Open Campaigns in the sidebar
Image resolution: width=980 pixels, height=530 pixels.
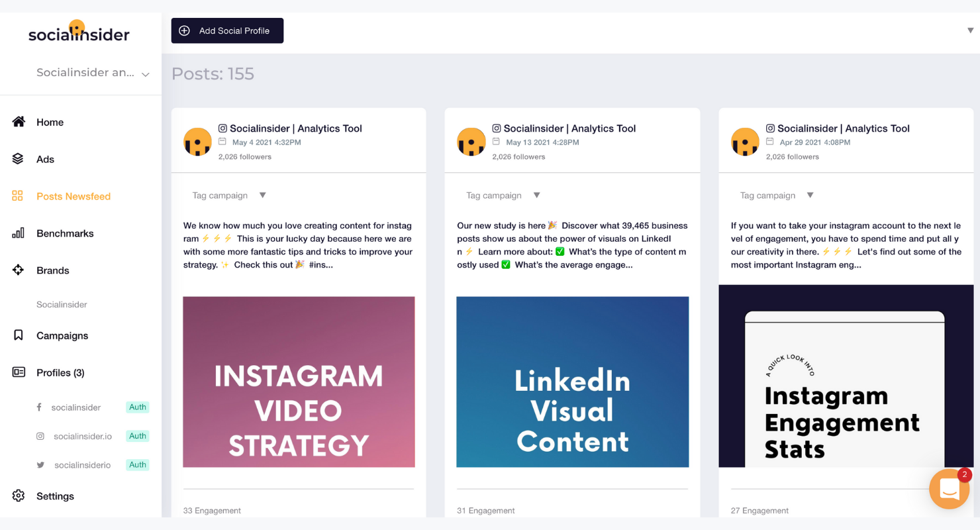(x=62, y=335)
